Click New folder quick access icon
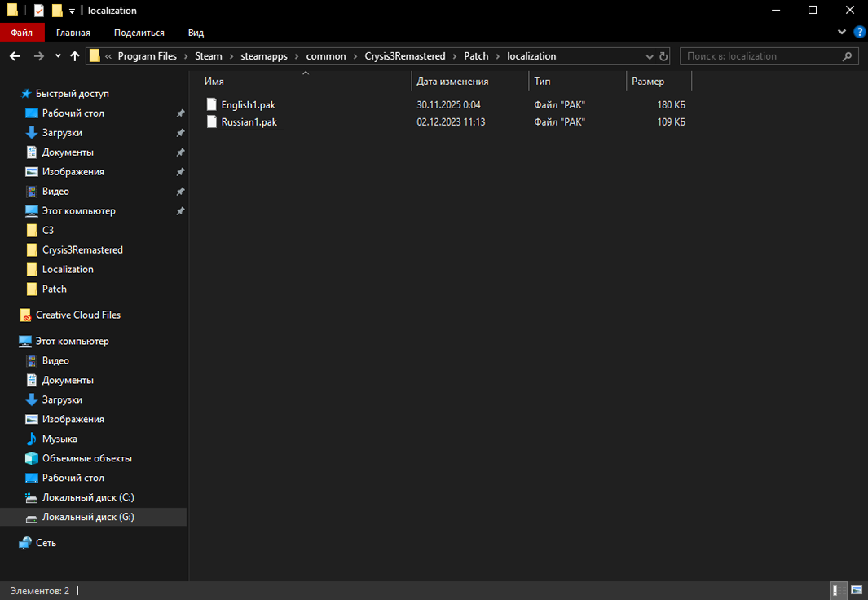The height and width of the screenshot is (600, 868). coord(56,10)
